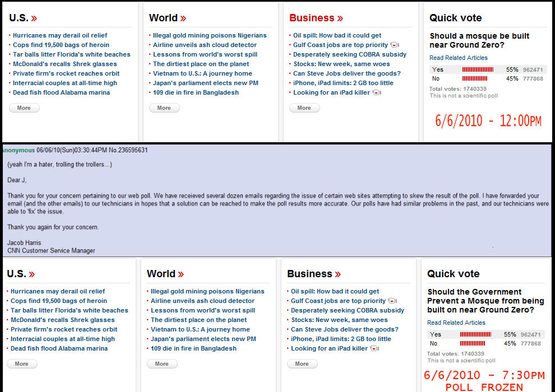Open Read Related Articles under the Government Prevent question
555x392 pixels.
456,323
